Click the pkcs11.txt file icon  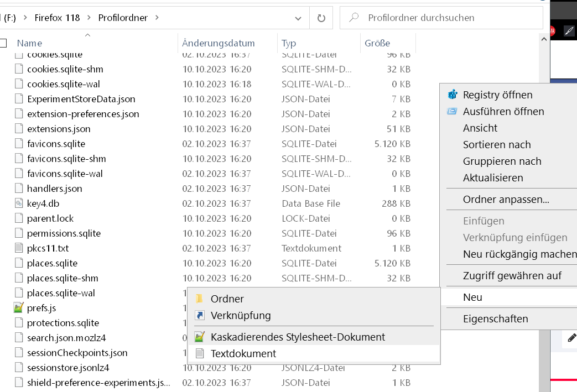(x=19, y=248)
